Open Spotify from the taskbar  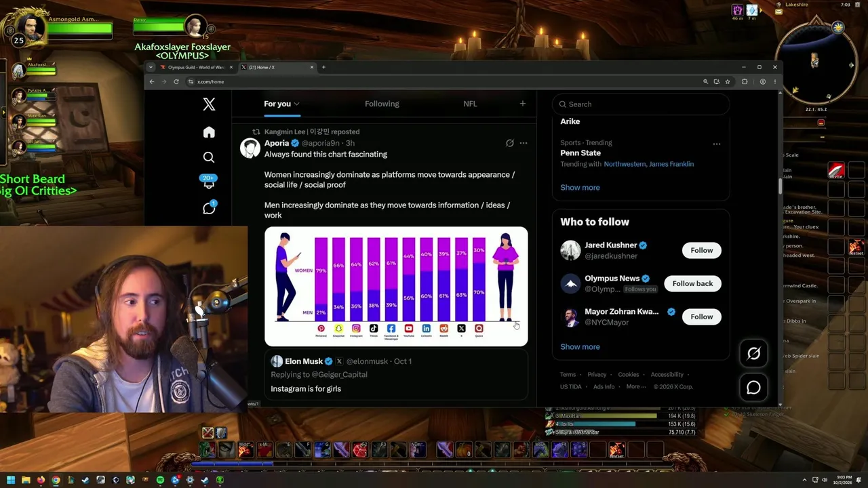pos(160,480)
